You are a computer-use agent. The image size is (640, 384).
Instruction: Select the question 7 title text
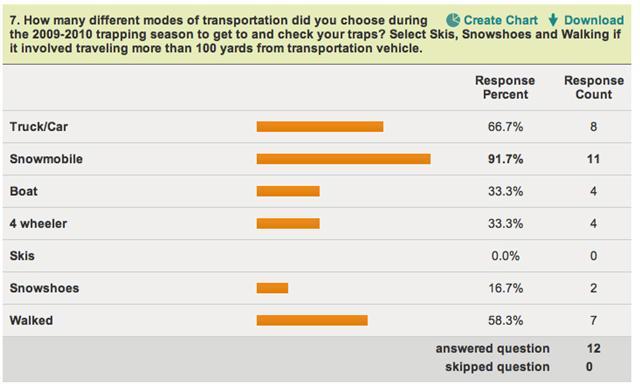coord(315,34)
